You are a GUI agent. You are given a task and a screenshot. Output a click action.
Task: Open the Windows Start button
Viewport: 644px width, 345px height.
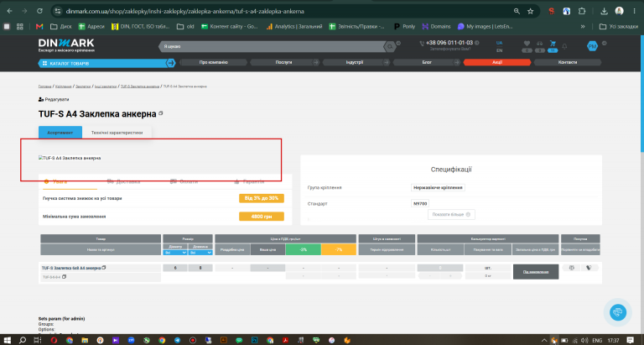7,340
